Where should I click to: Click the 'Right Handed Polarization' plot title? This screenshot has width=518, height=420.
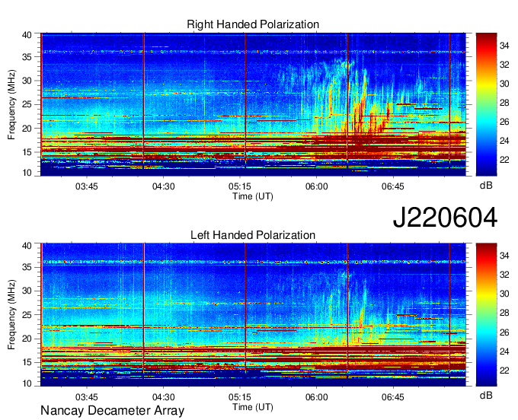coord(253,24)
